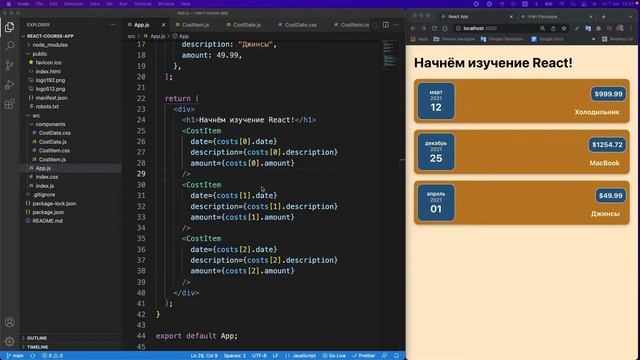
Task: Click the feedback icon in status bar
Action: [x=384, y=356]
